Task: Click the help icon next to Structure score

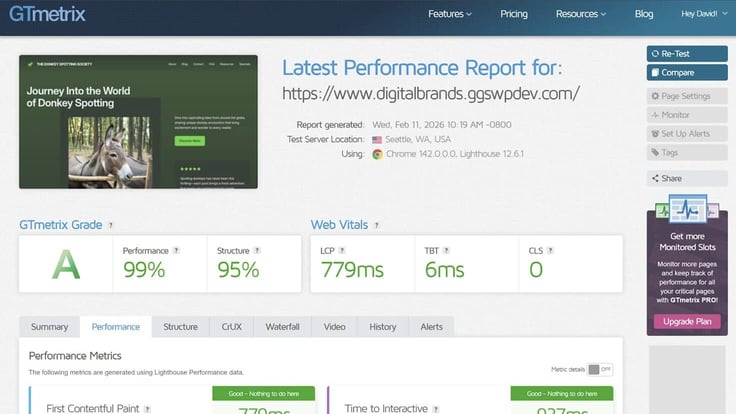Action: coord(257,251)
